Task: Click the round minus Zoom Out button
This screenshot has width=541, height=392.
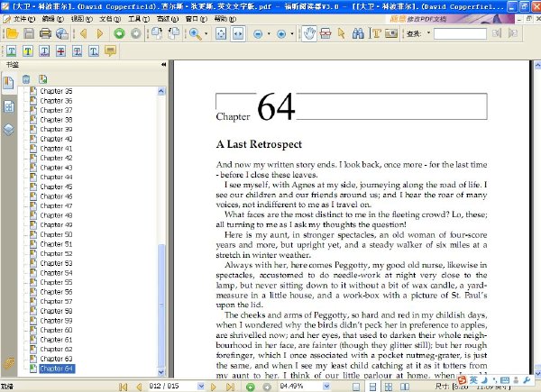Action: point(258,33)
